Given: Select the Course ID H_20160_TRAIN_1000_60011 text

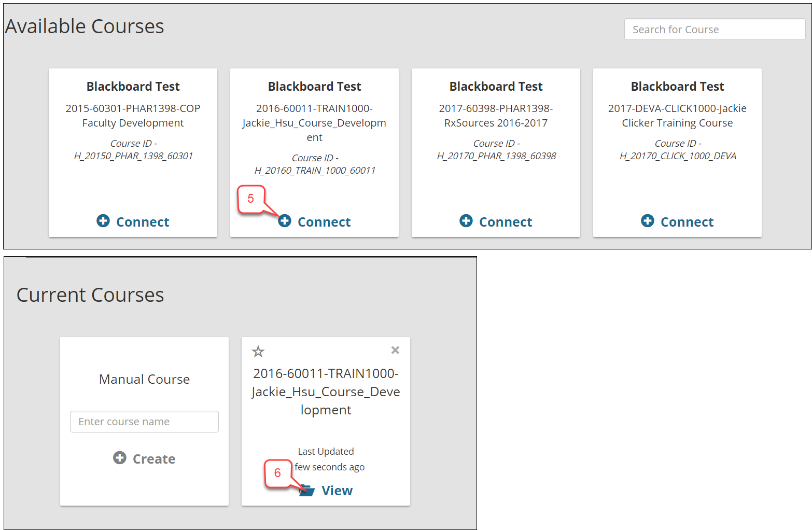Looking at the screenshot, I should 315,164.
